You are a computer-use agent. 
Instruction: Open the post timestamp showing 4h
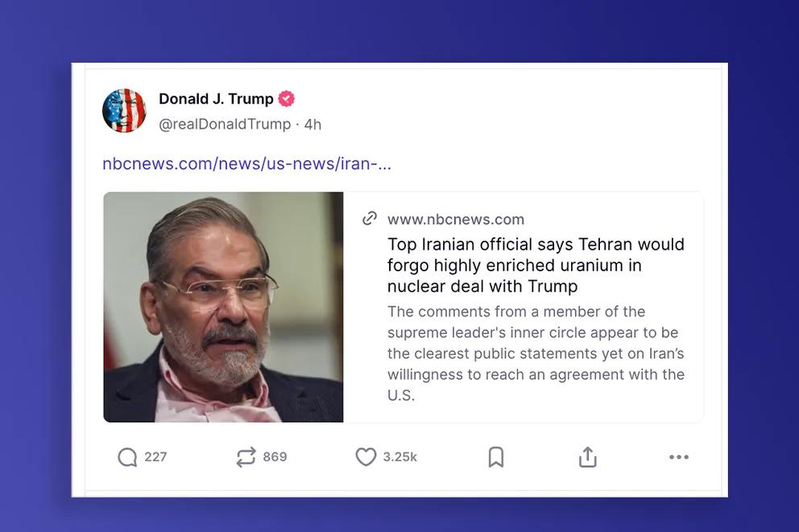[x=311, y=124]
